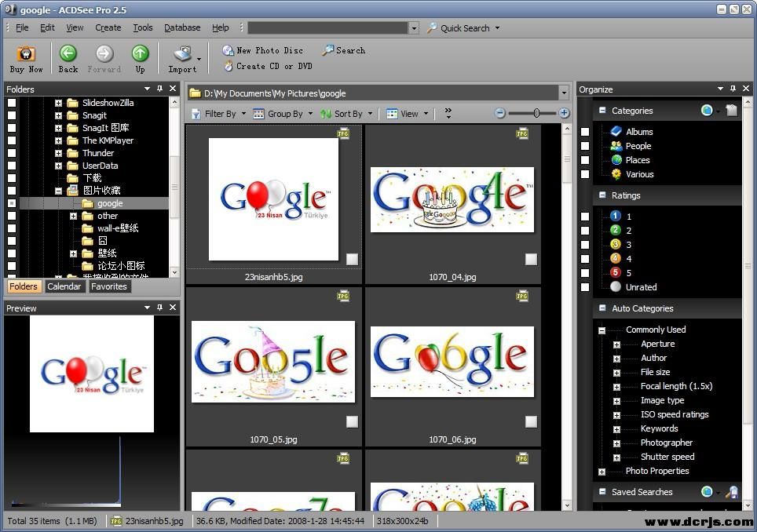The height and width of the screenshot is (532, 757).
Task: Tick the Unrated checkbox
Action: pyautogui.click(x=585, y=287)
